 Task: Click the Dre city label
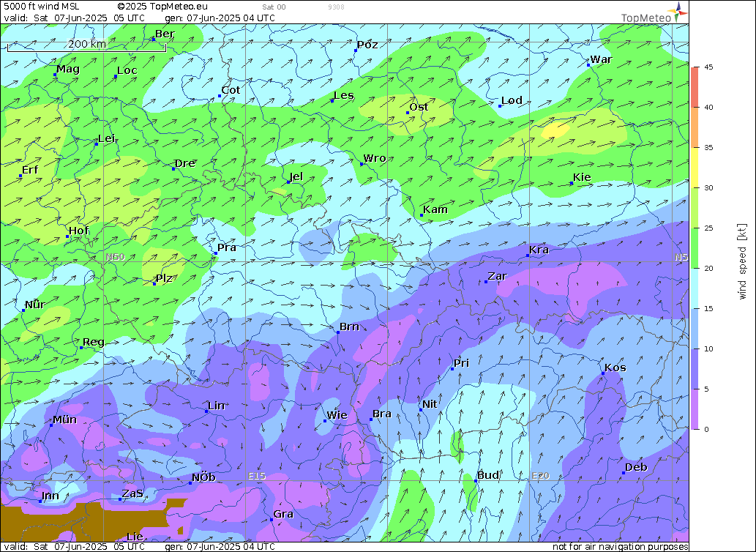tap(184, 163)
